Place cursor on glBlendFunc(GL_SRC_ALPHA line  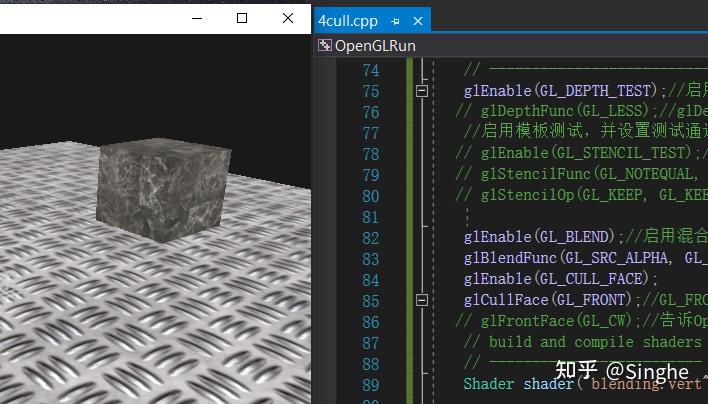tap(586, 258)
